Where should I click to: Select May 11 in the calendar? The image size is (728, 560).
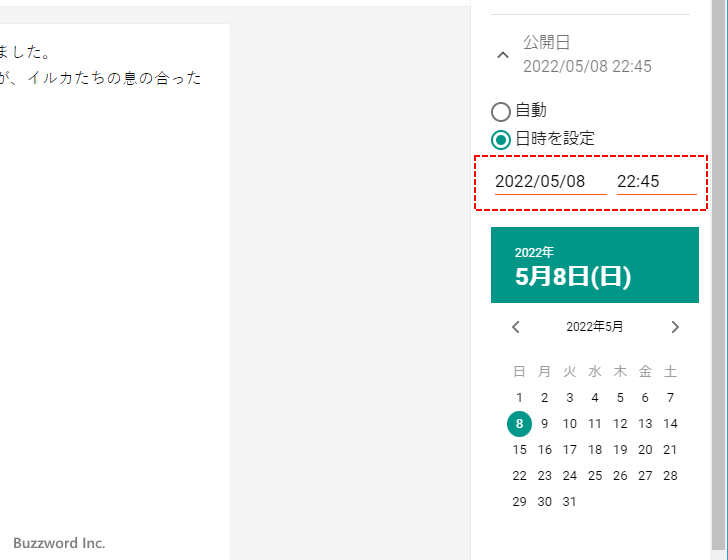point(595,423)
